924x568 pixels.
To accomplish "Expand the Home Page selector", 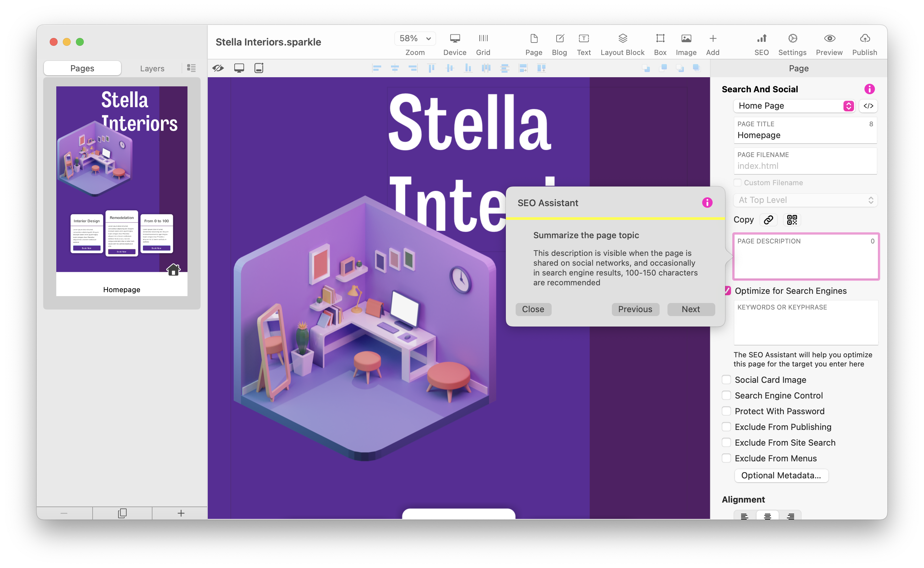I will coord(794,106).
